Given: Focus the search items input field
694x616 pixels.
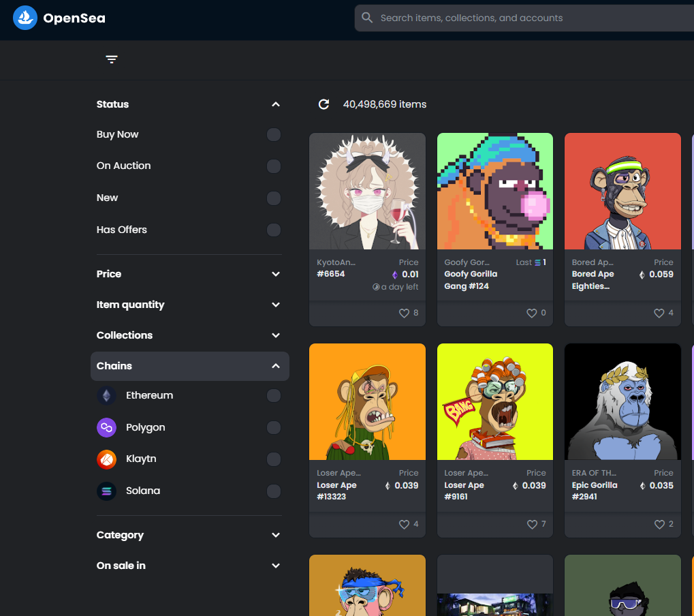Looking at the screenshot, I should (524, 18).
